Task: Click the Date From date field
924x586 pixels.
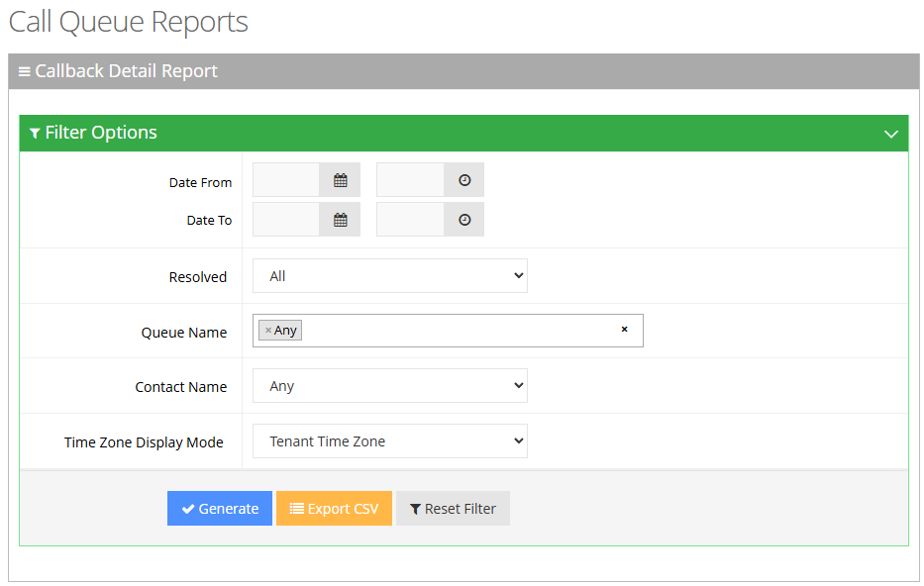Action: pyautogui.click(x=286, y=180)
